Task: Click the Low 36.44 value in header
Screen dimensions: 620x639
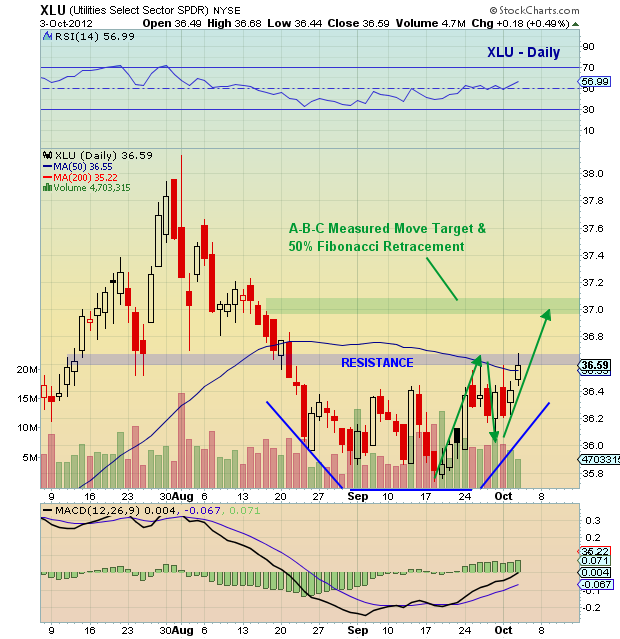Action: tap(295, 24)
